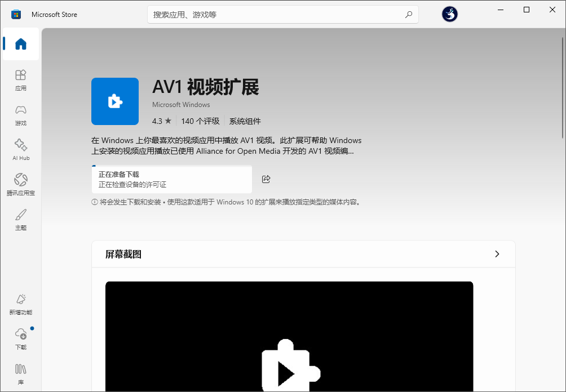The height and width of the screenshot is (392, 566).
Task: Close the Microsoft Store window
Action: pyautogui.click(x=552, y=10)
